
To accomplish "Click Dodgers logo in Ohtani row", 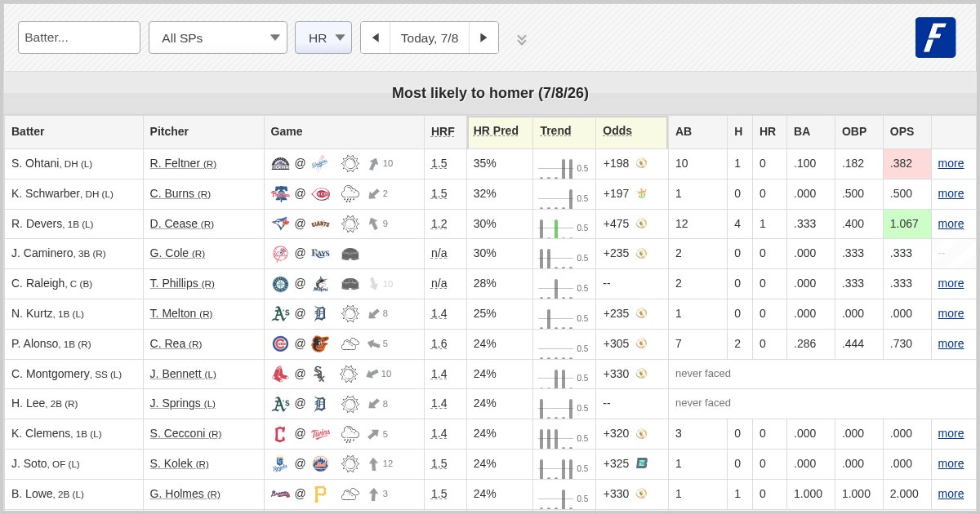I will 320,163.
